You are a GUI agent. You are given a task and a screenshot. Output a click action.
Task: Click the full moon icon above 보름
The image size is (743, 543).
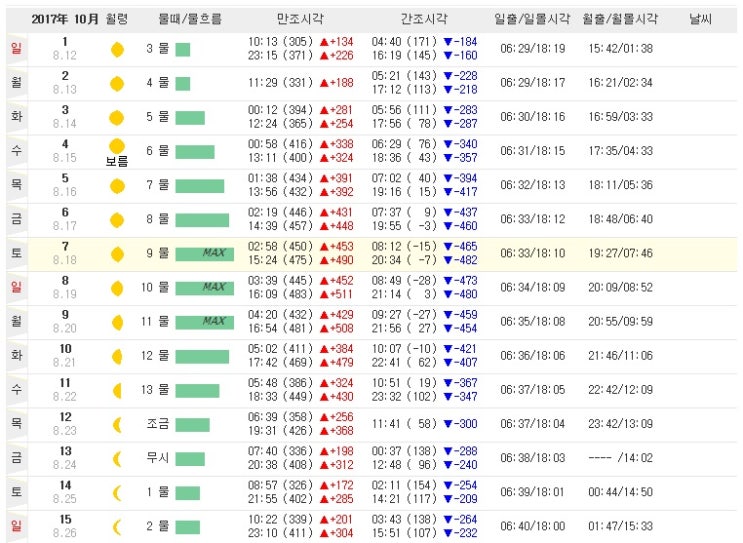[117, 146]
